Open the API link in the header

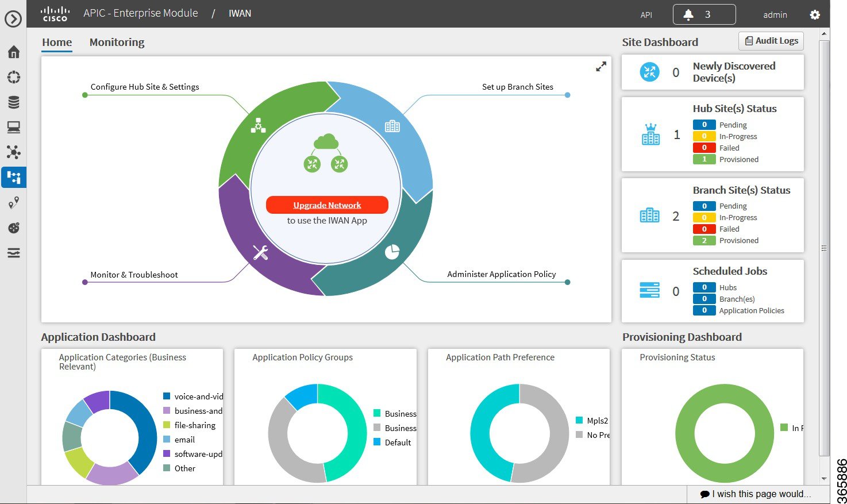pyautogui.click(x=646, y=15)
